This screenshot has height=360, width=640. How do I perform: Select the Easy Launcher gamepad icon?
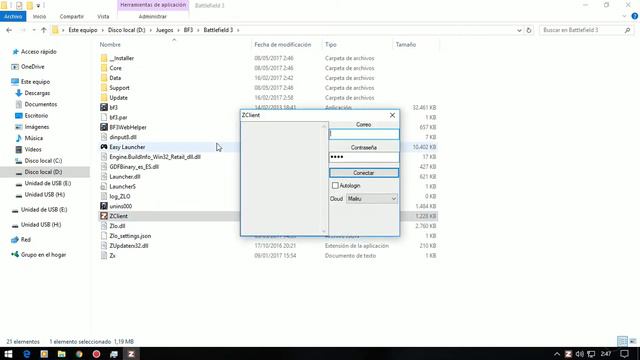104,147
